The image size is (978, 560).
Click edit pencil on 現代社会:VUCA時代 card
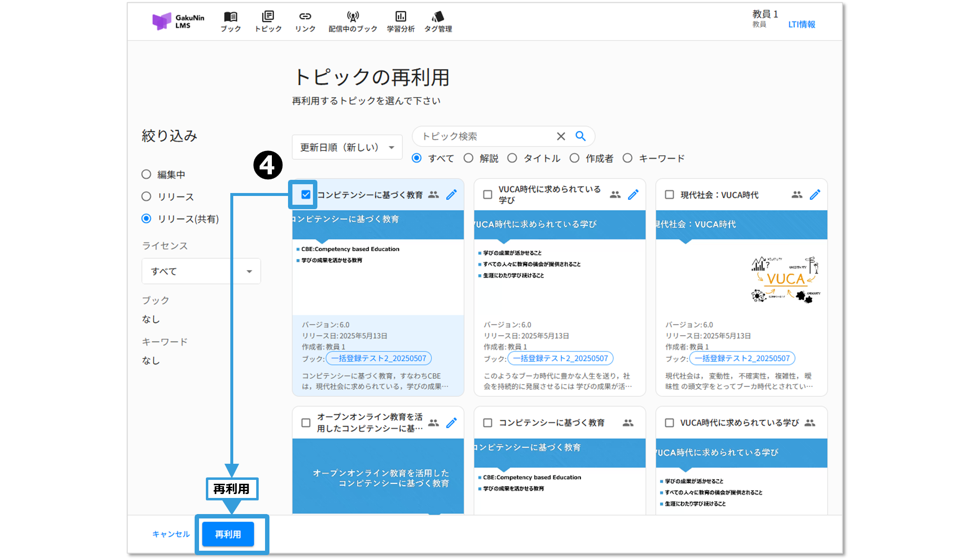pos(815,195)
